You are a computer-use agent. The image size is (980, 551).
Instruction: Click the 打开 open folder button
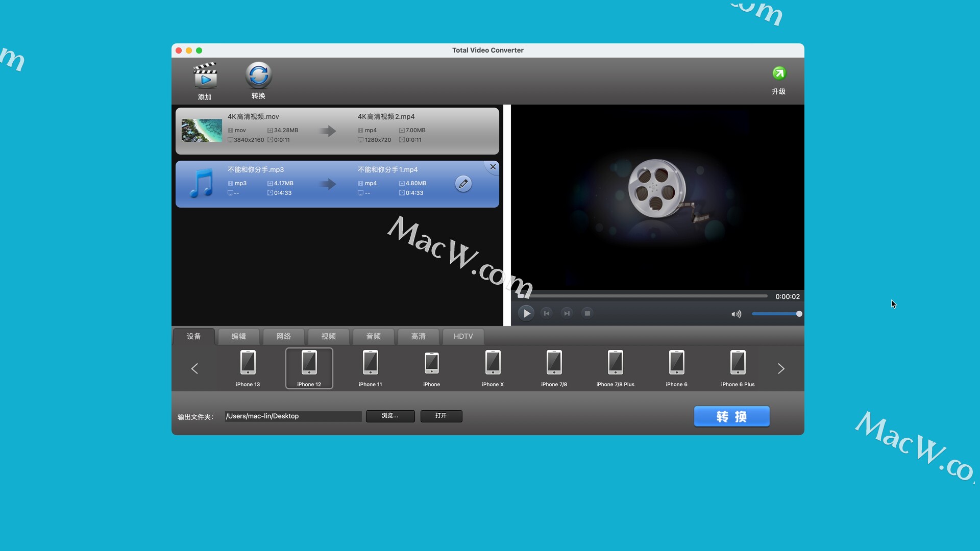click(441, 416)
